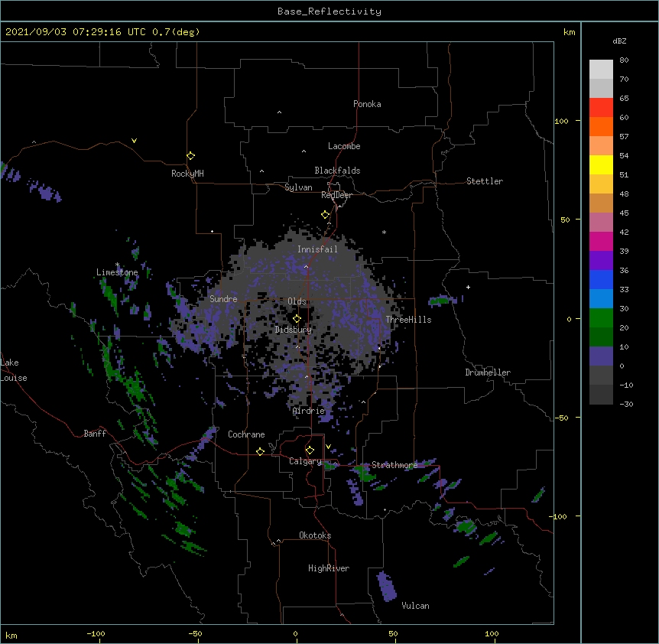Click the yellow marker below Cochrane
Viewport: 659px width, 644px height.
pyautogui.click(x=260, y=451)
